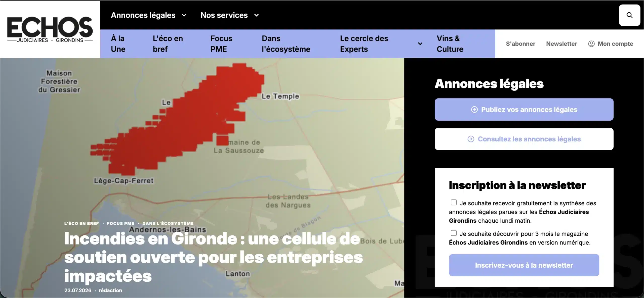Image resolution: width=644 pixels, height=298 pixels.
Task: Click the Newsletter header link
Action: 561,44
